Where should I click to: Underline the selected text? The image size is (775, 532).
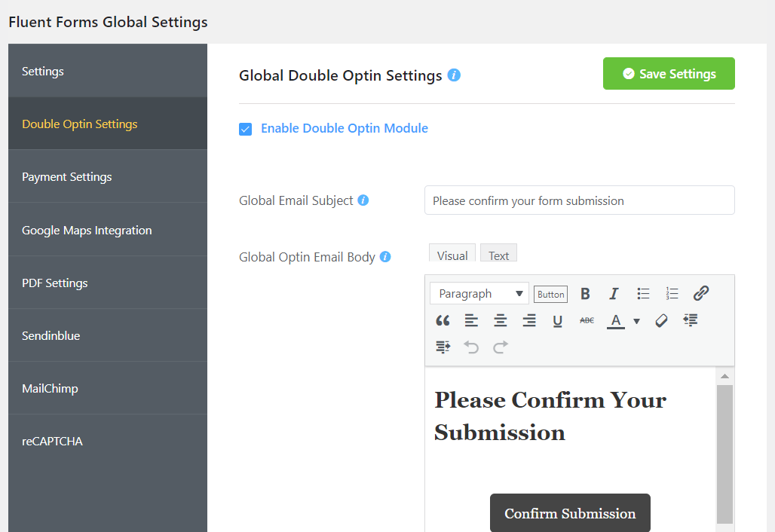coord(557,320)
